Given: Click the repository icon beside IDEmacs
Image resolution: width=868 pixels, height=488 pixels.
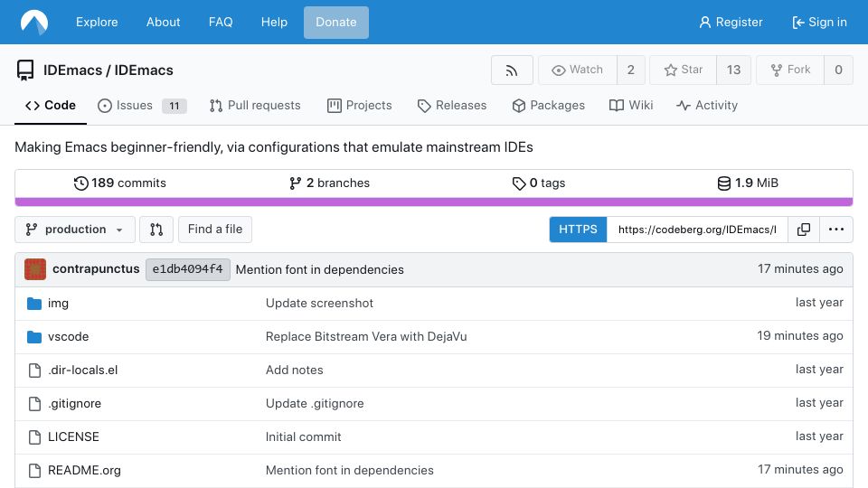Looking at the screenshot, I should [25, 70].
